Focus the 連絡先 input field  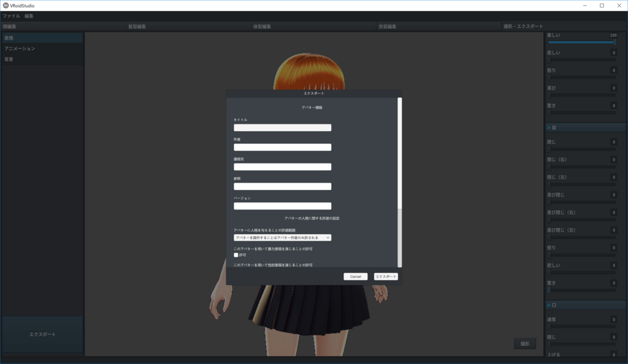tap(282, 167)
